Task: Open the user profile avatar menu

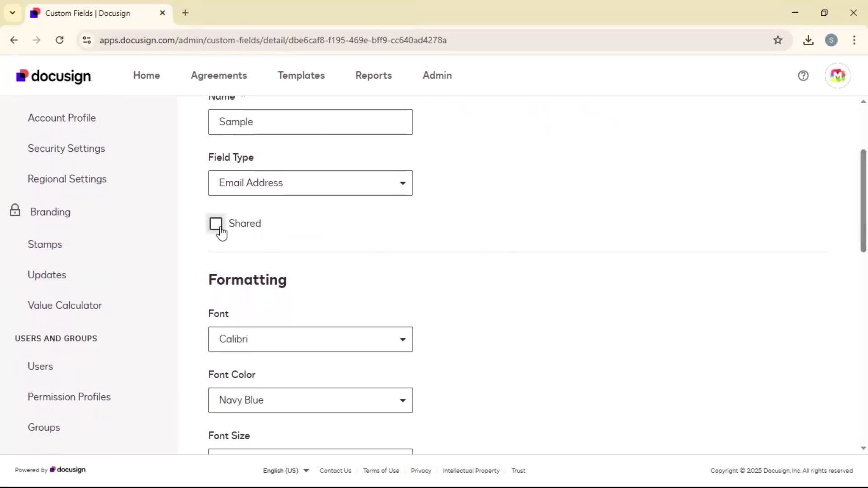Action: click(x=837, y=75)
